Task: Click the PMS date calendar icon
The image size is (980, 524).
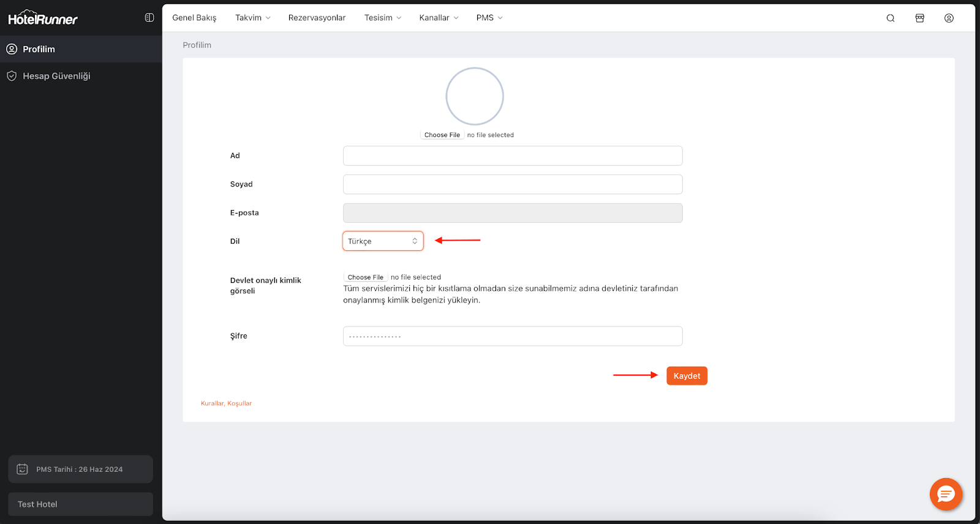Action: (x=23, y=469)
